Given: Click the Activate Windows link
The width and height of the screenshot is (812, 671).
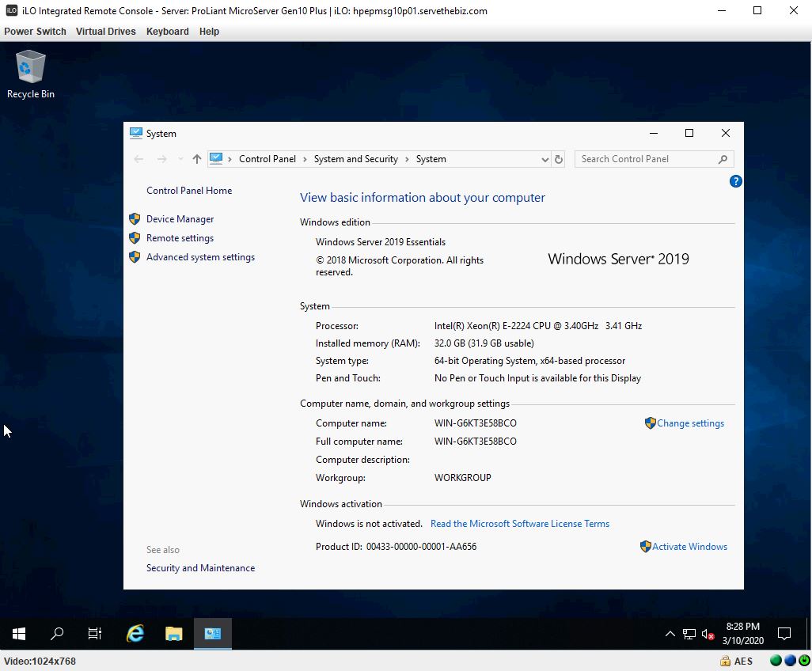Looking at the screenshot, I should click(689, 547).
